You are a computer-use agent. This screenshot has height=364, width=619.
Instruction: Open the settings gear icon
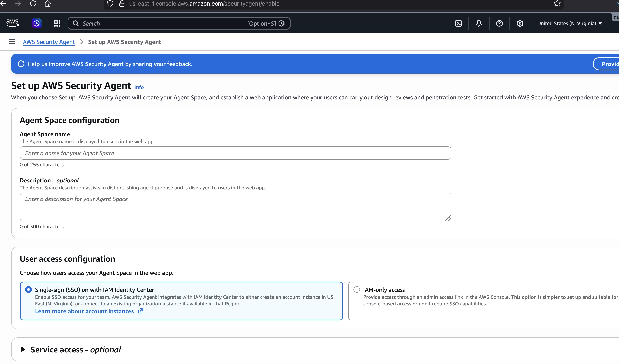coord(520,23)
